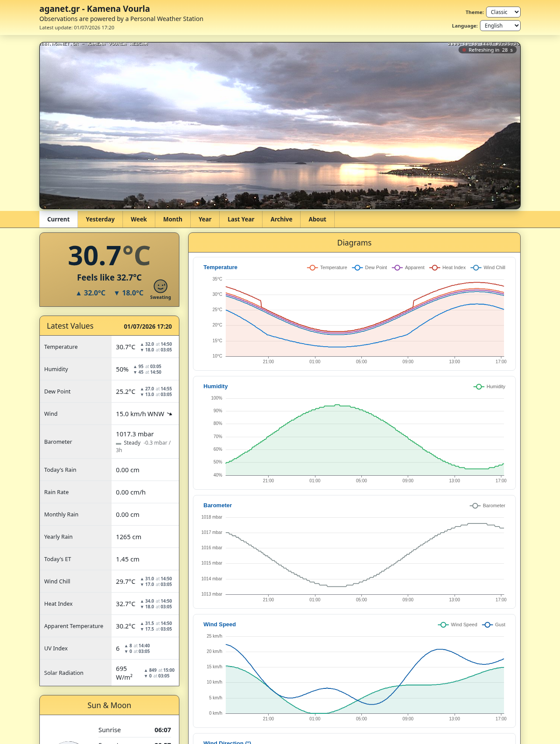Image resolution: width=560 pixels, height=744 pixels.
Task: Click the red dot beside the Refreshing countdown
Action: 464,50
